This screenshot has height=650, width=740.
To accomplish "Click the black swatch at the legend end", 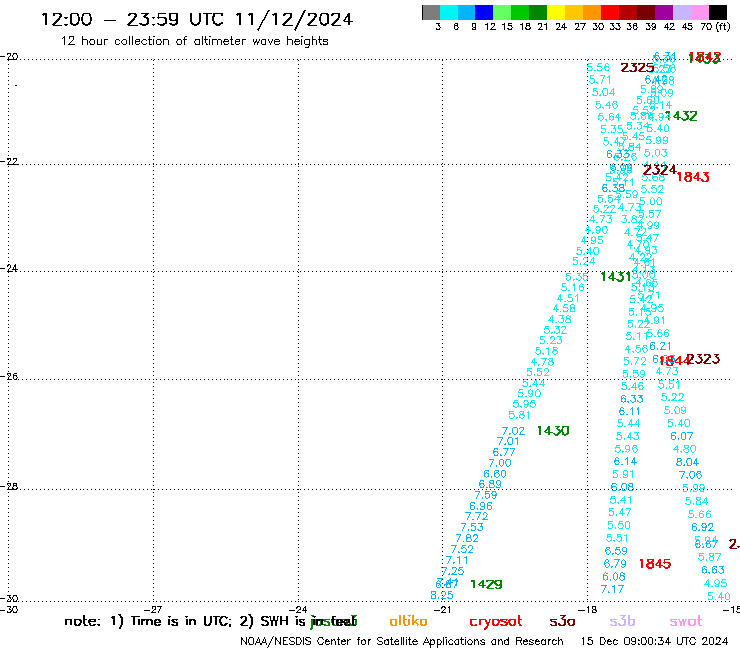I will point(717,12).
